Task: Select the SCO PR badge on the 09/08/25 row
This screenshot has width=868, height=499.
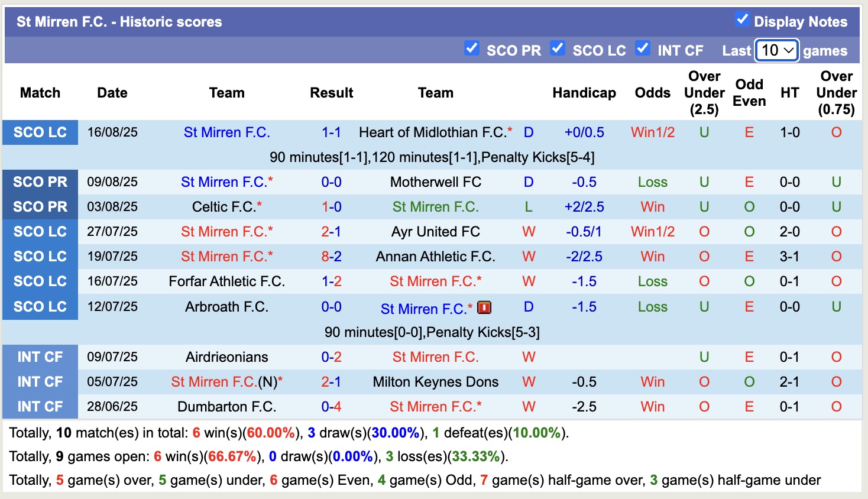Action: click(x=40, y=182)
